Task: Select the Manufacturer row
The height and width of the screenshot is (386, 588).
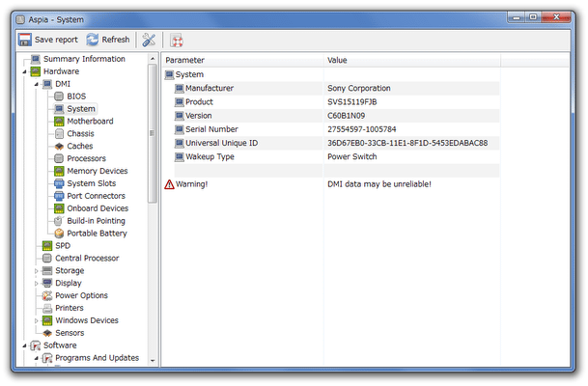Action: (x=336, y=88)
